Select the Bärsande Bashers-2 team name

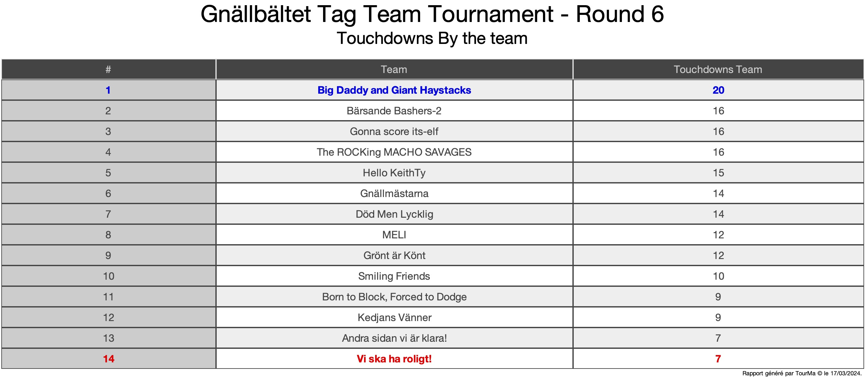pos(394,111)
